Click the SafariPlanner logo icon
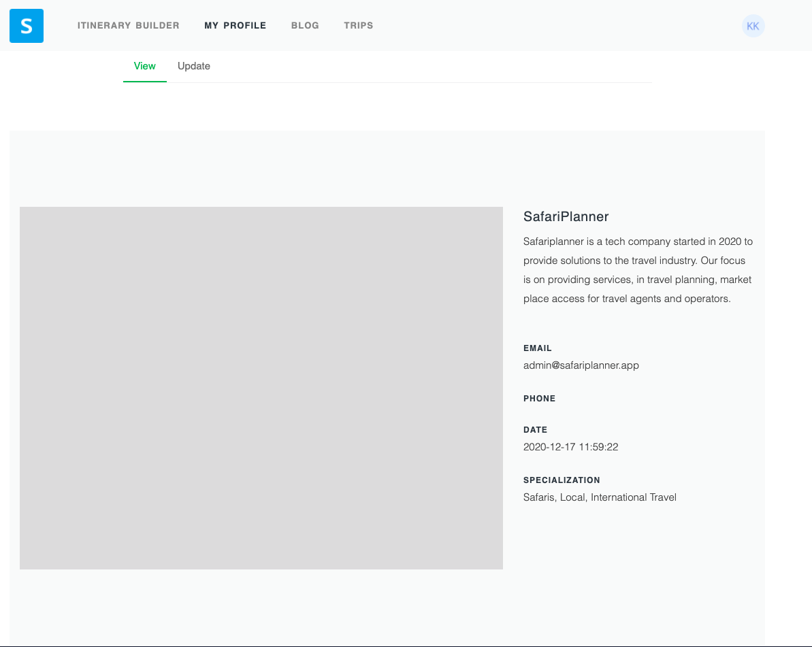This screenshot has width=812, height=647. click(26, 25)
